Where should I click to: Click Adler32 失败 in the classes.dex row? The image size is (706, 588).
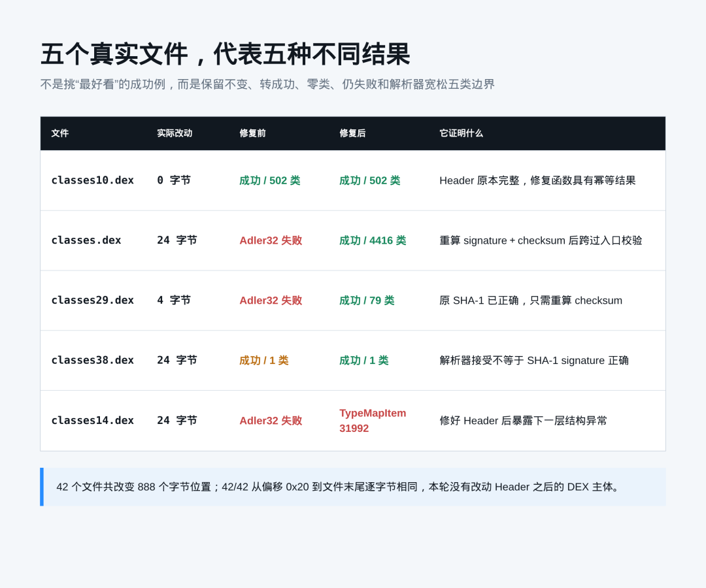point(271,240)
